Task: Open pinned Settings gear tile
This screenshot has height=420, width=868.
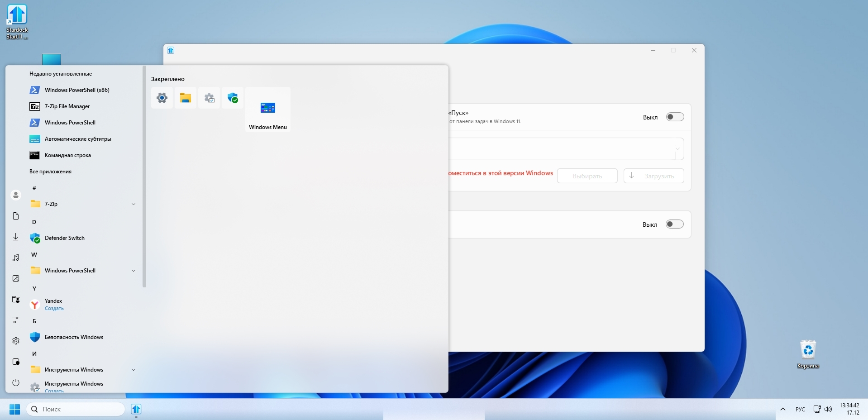Action: (x=162, y=98)
